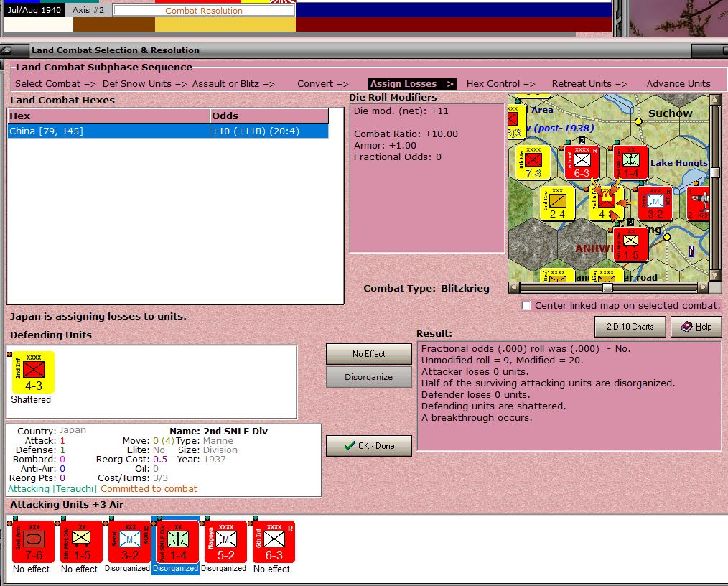Click the Assault or Blitz subphase step

(x=233, y=84)
